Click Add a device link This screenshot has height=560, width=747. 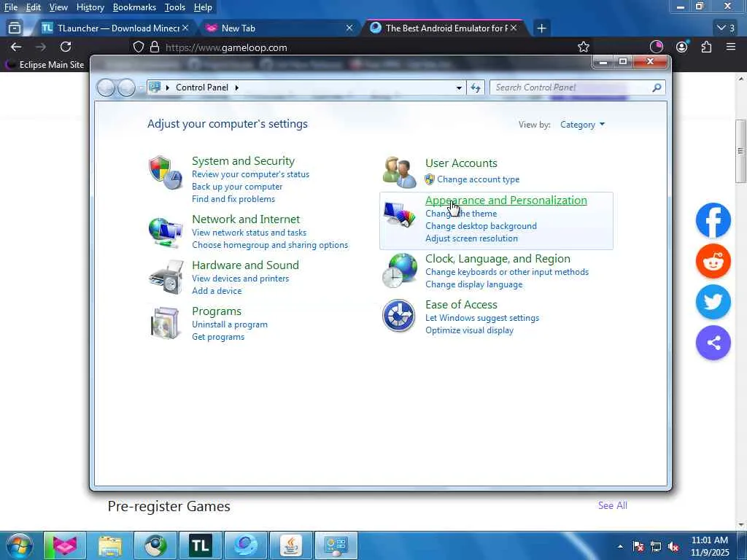217,290
